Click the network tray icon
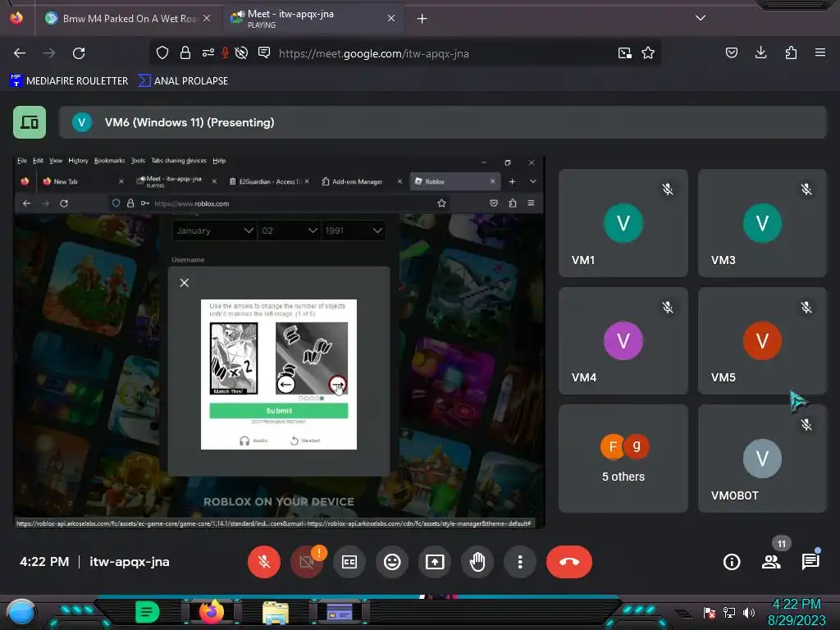Viewport: 840px width, 630px height. (729, 613)
